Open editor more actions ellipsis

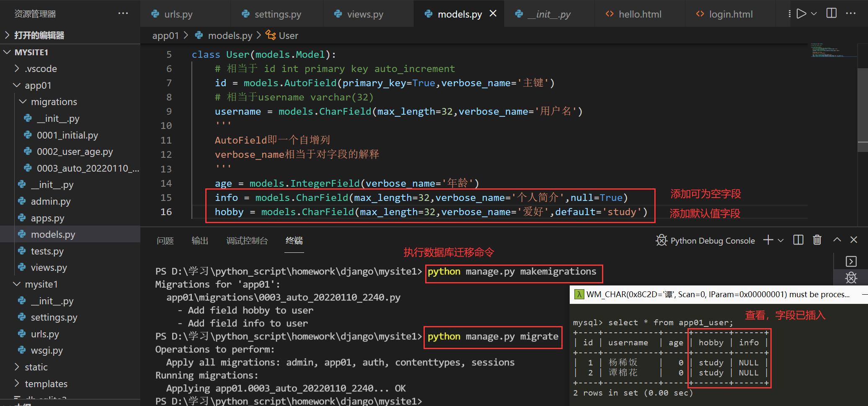coord(851,13)
